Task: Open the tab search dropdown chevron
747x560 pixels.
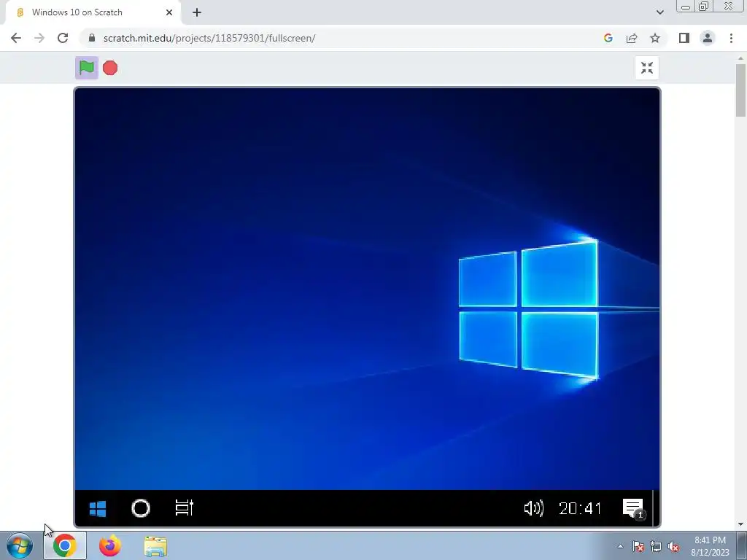Action: click(659, 12)
